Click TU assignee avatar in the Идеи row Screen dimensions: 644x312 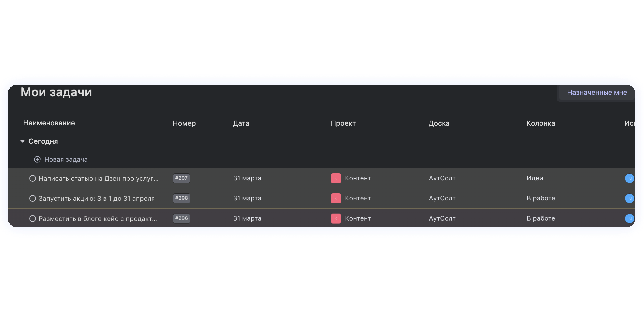[629, 178]
